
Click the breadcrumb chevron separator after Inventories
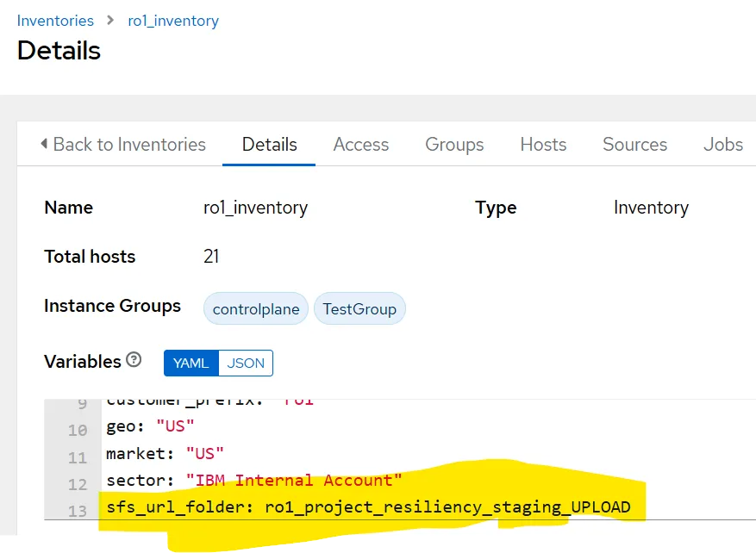[x=110, y=20]
